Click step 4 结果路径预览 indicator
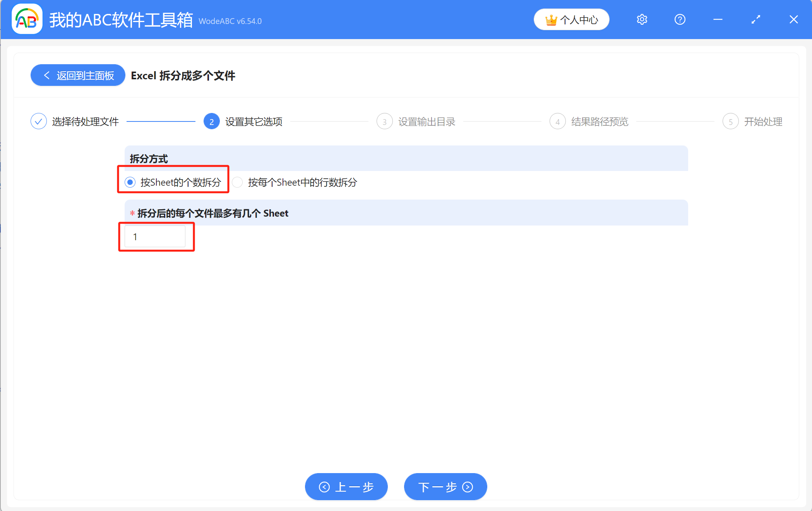The height and width of the screenshot is (511, 812). [x=557, y=121]
